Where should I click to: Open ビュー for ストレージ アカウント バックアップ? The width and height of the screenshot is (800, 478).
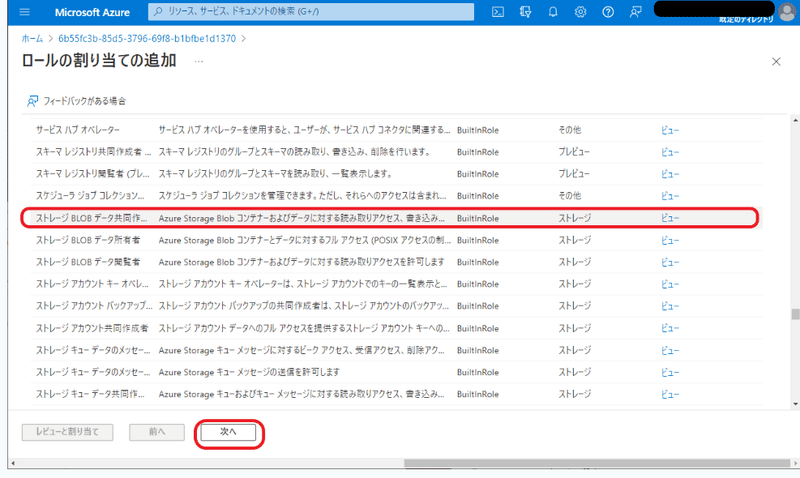tap(670, 306)
